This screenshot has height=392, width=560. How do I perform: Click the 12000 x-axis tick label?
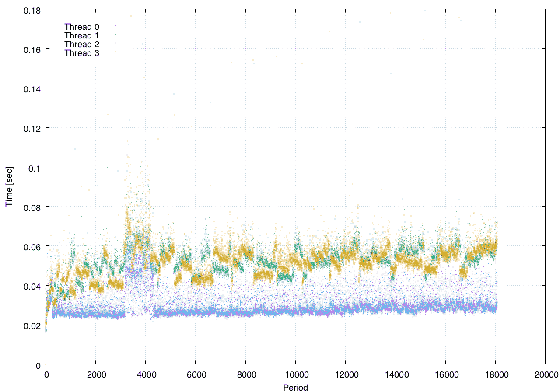346,375
